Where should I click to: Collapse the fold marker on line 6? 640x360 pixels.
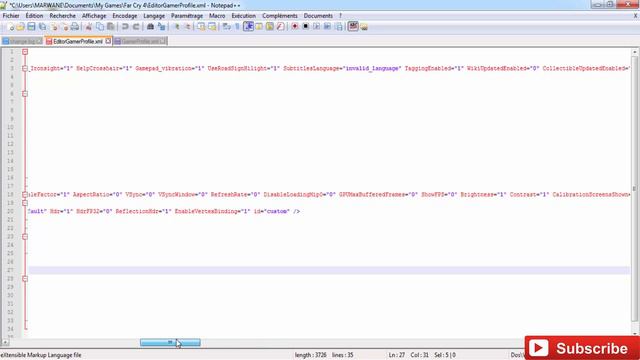point(25,94)
